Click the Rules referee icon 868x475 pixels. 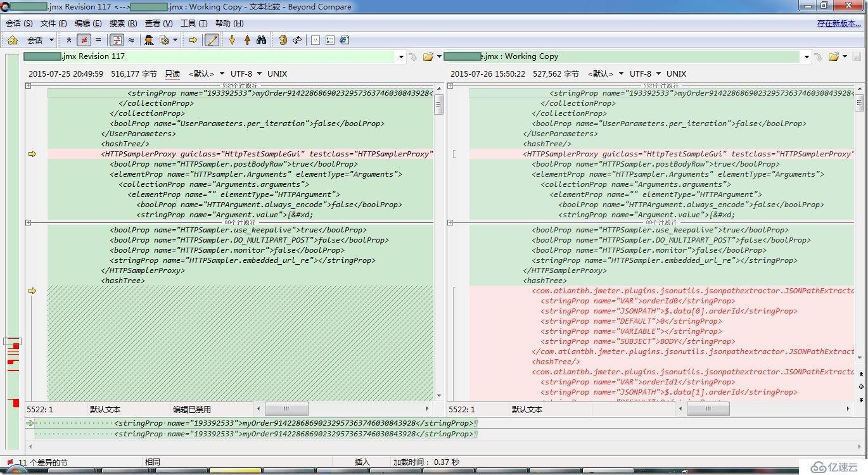149,40
